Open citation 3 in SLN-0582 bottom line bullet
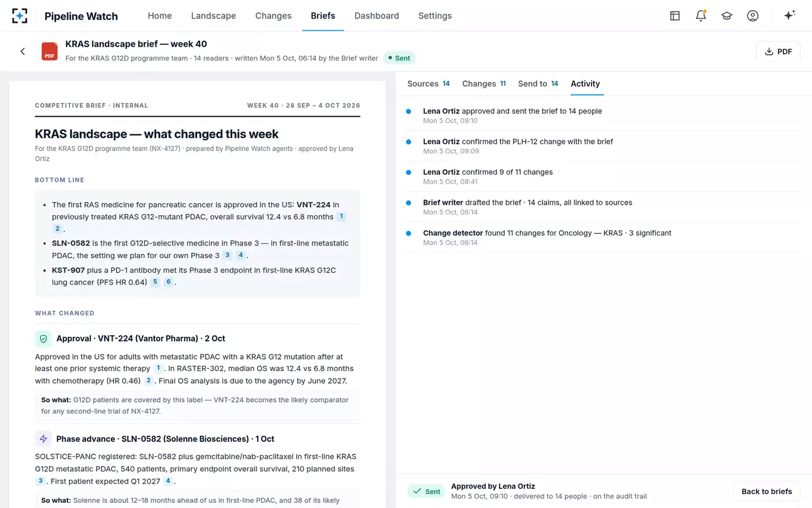Image resolution: width=812 pixels, height=508 pixels. click(227, 255)
